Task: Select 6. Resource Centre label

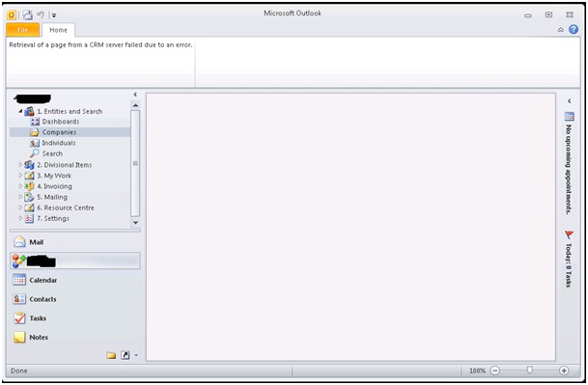Action: 66,207
